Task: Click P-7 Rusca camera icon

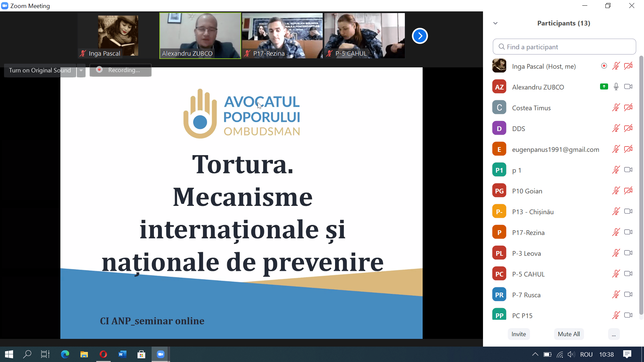Action: coord(628,295)
